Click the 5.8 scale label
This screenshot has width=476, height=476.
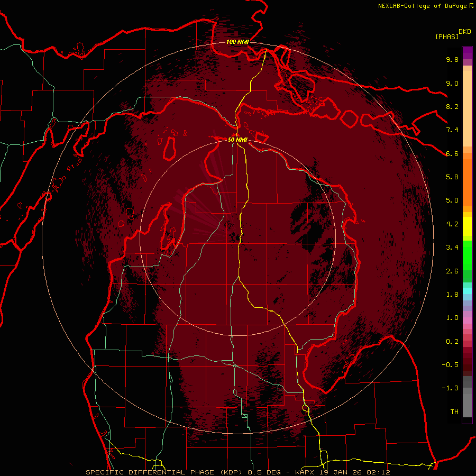click(x=452, y=177)
